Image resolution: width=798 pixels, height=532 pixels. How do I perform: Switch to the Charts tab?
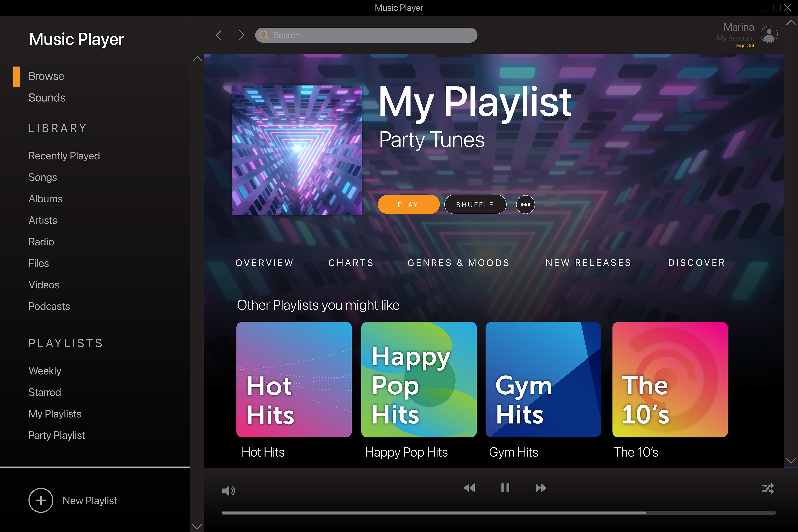click(x=351, y=263)
